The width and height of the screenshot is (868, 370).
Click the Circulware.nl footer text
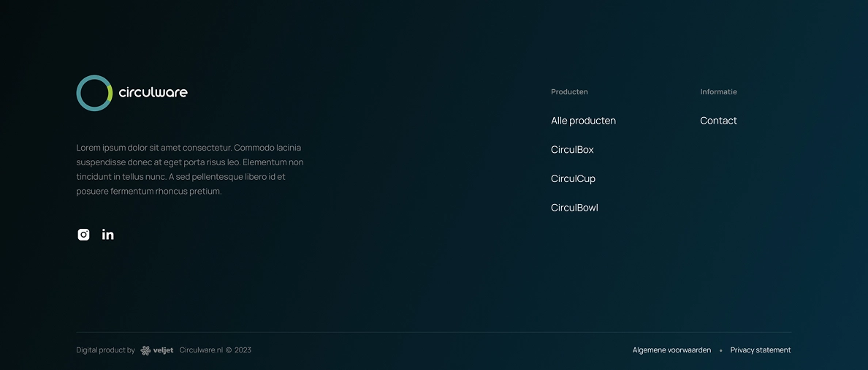(x=201, y=350)
